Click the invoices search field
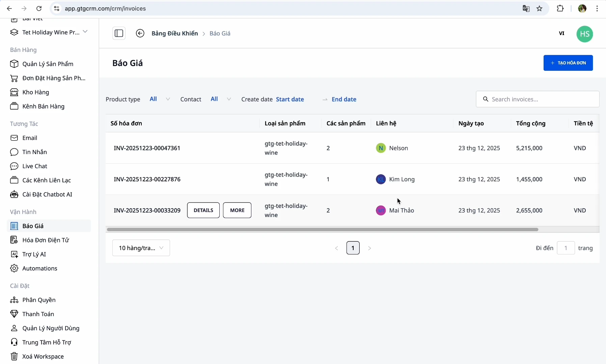The image size is (606, 364). pos(538,99)
